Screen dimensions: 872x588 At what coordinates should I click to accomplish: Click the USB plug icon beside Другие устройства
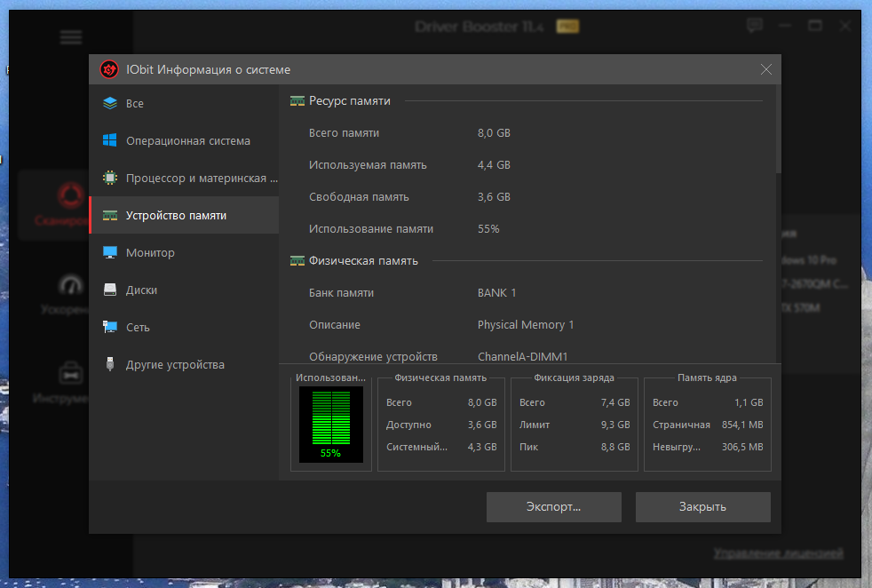coord(110,364)
